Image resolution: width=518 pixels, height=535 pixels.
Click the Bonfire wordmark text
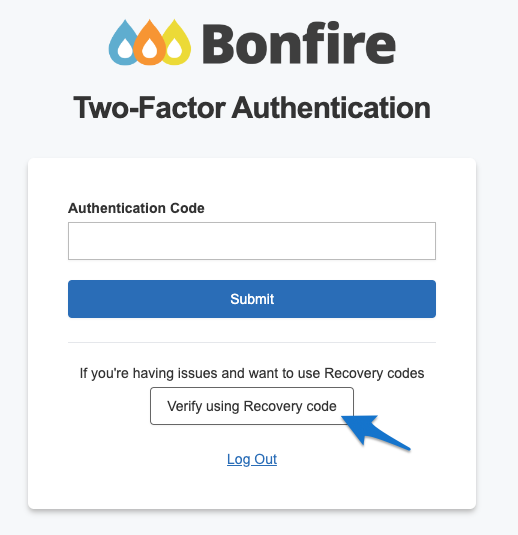(299, 43)
